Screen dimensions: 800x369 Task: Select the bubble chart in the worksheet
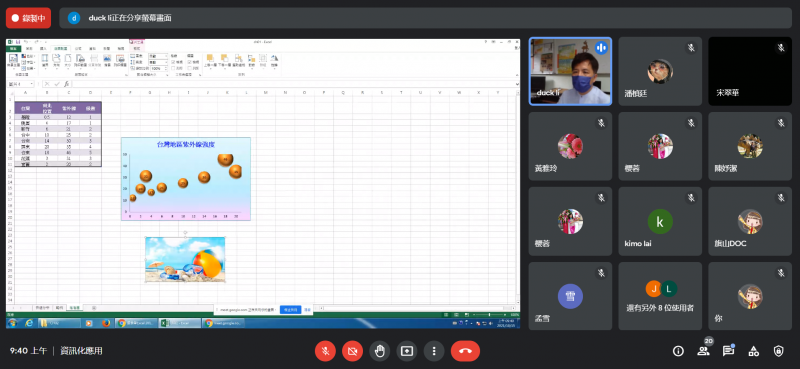tap(186, 179)
